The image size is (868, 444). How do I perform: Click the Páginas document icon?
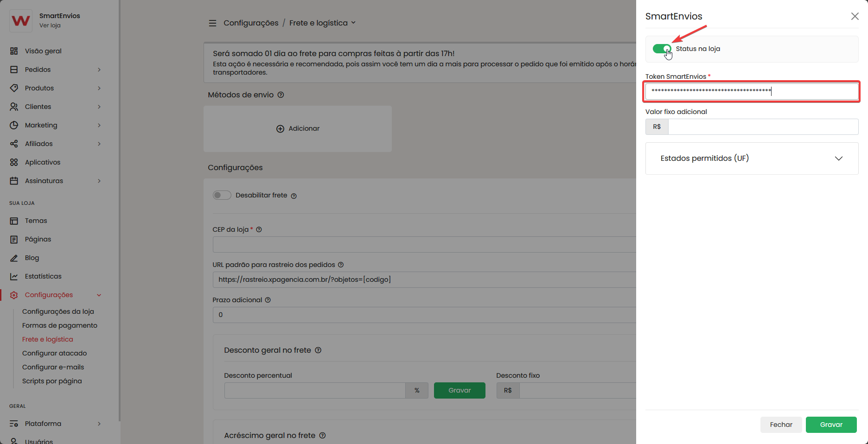point(14,239)
